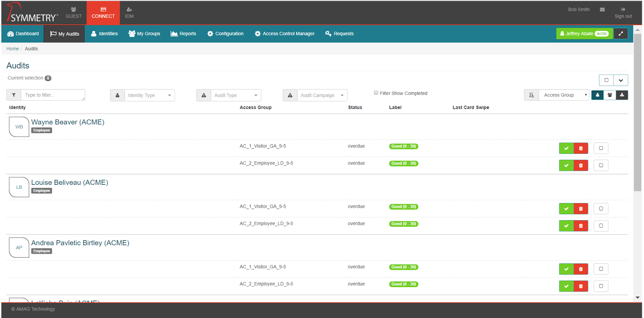
Task: Open mail notifications via the envelope icon
Action: pos(602,9)
